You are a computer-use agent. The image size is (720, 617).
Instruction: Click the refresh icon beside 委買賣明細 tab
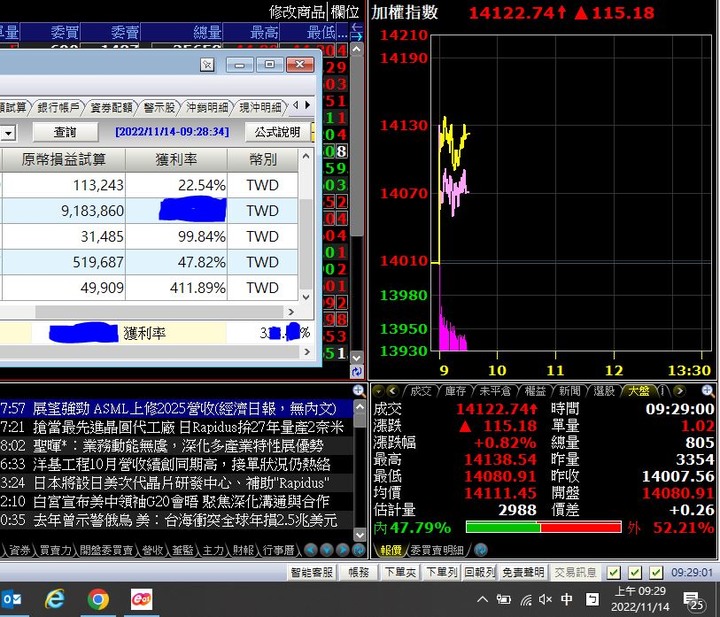(x=481, y=550)
